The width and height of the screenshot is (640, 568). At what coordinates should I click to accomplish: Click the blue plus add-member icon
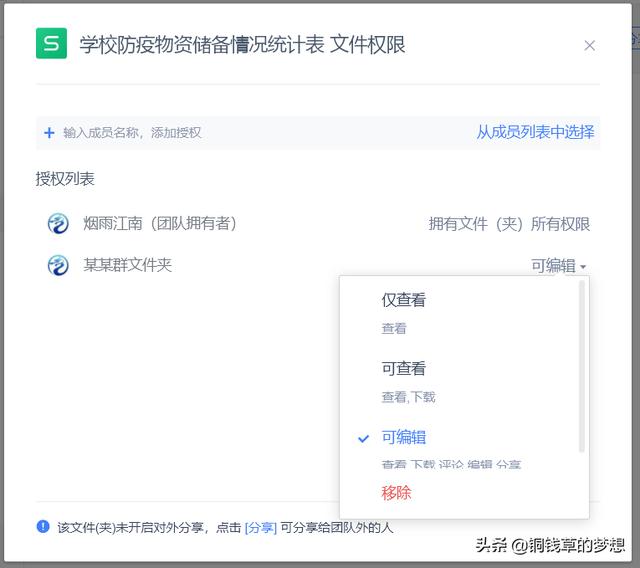49,133
